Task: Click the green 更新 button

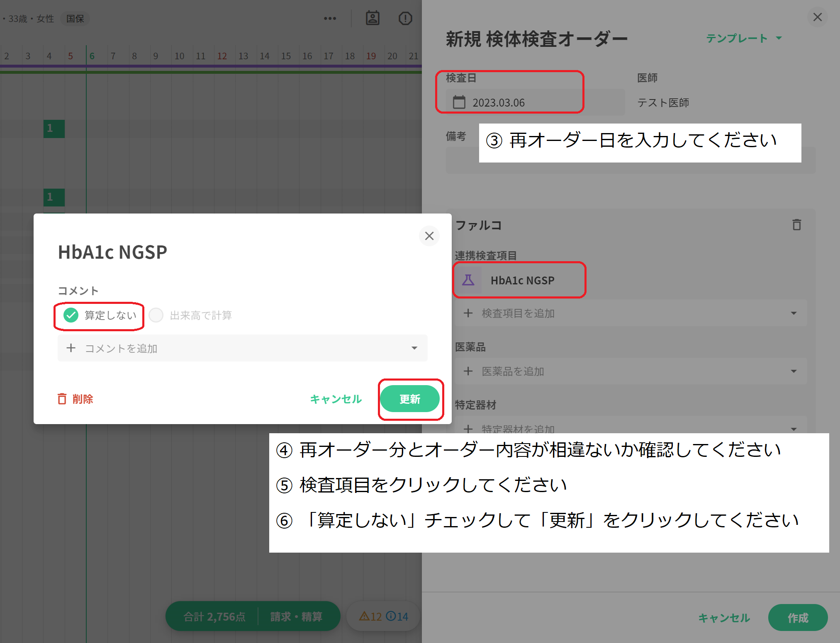Action: [409, 399]
